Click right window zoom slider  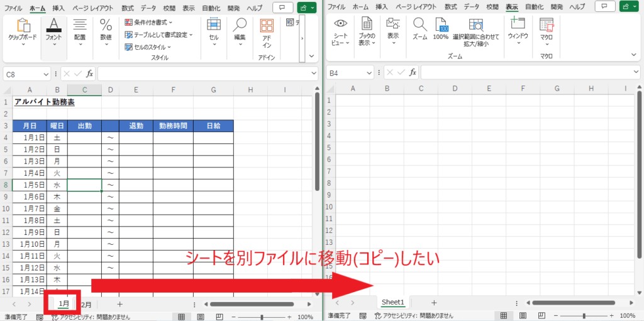point(584,316)
